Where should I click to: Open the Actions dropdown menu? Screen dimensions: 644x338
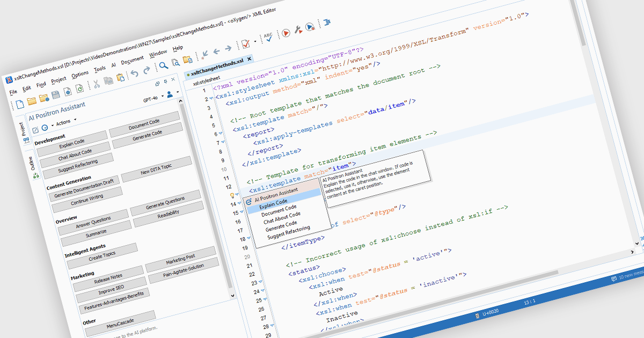(66, 122)
